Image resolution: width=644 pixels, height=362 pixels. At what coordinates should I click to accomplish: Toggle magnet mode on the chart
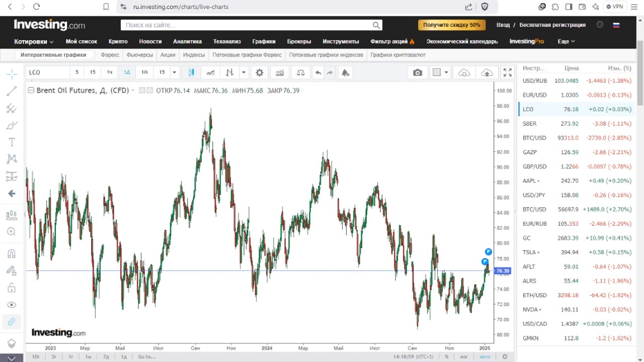pyautogui.click(x=12, y=253)
